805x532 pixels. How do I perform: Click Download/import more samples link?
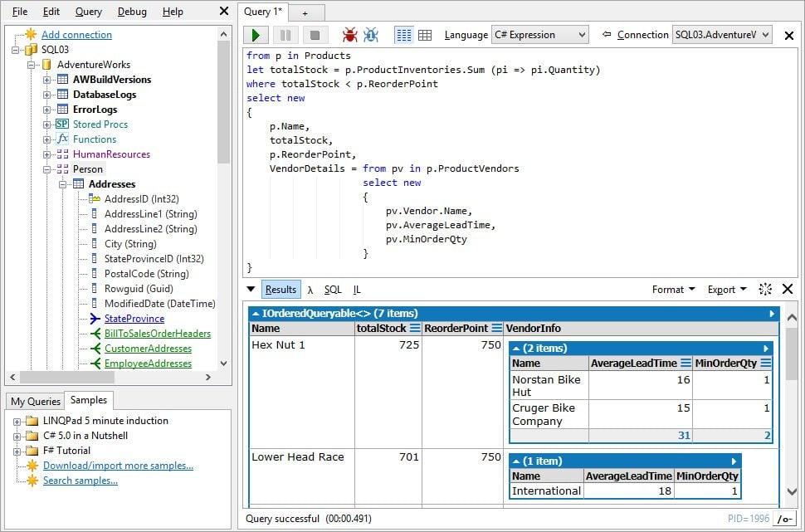click(x=118, y=466)
